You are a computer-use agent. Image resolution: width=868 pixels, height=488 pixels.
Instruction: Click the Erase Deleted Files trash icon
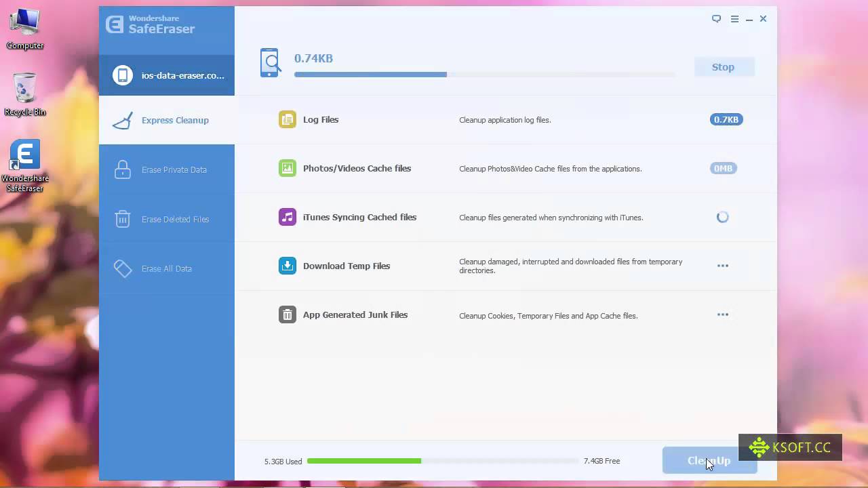coord(123,219)
